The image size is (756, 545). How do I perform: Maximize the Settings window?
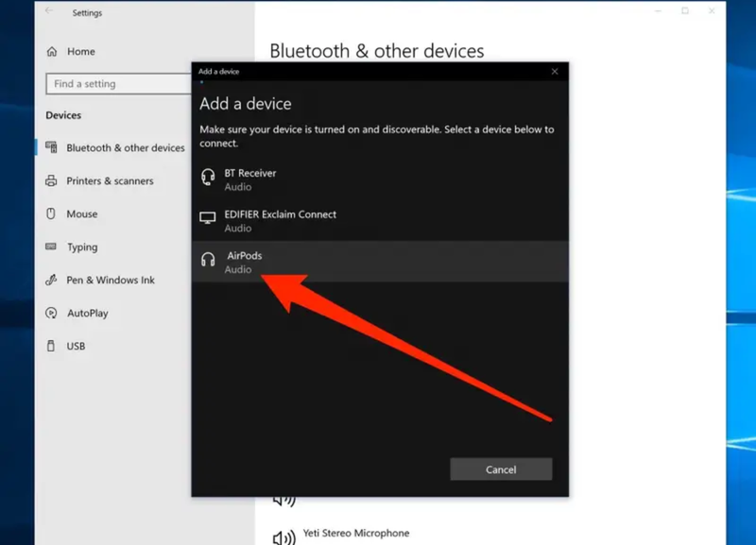pos(684,10)
